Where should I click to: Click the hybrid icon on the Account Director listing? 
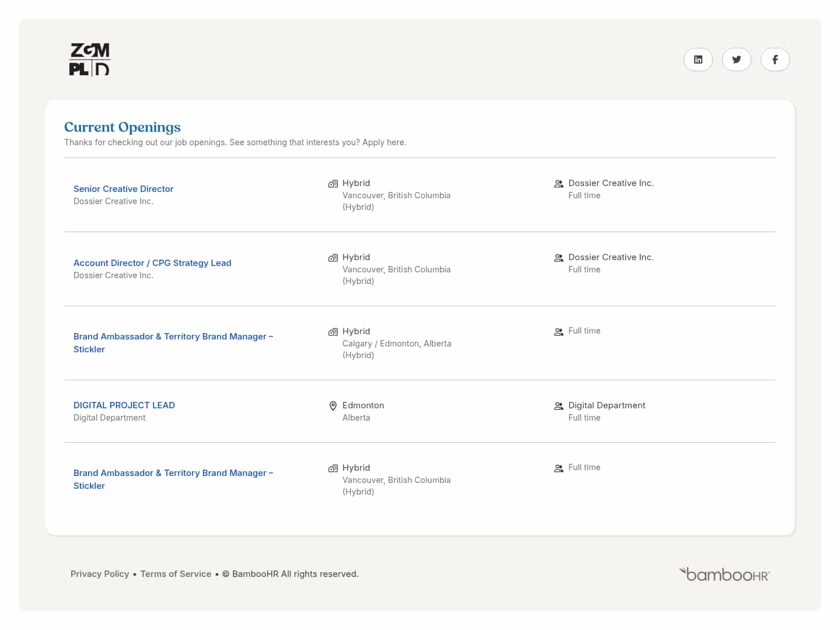(333, 257)
